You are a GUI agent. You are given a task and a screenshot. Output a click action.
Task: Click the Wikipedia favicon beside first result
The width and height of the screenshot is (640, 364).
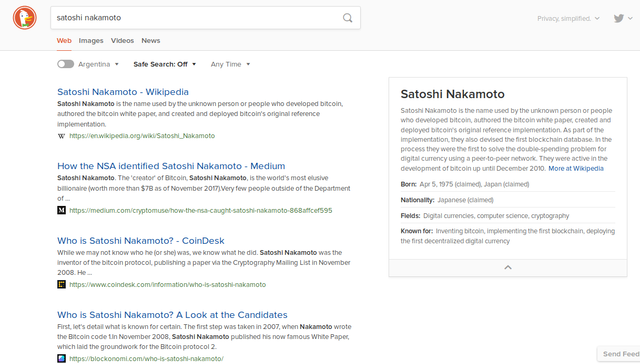(61, 136)
